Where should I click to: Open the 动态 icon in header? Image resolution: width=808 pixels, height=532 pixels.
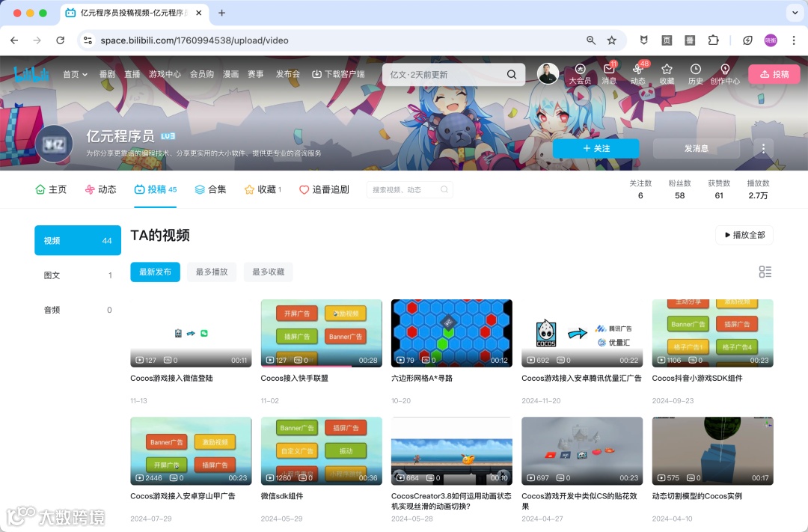click(x=638, y=74)
